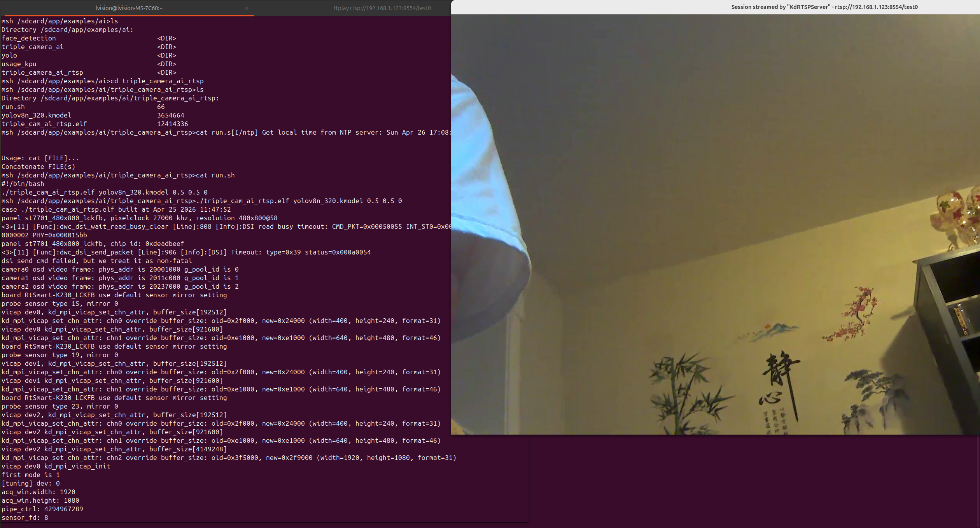Click the cat run.sh command text

215,175
